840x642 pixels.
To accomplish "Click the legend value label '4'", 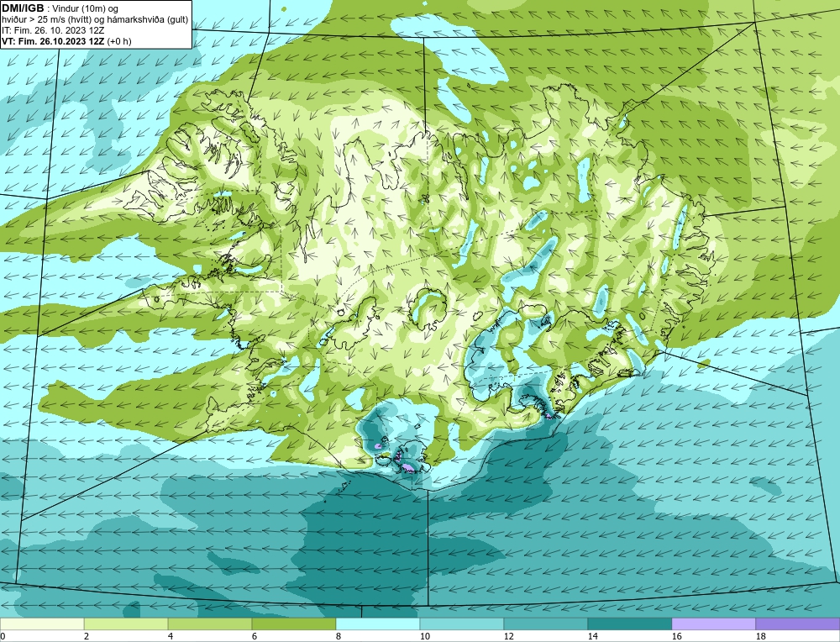I will pyautogui.click(x=171, y=636).
